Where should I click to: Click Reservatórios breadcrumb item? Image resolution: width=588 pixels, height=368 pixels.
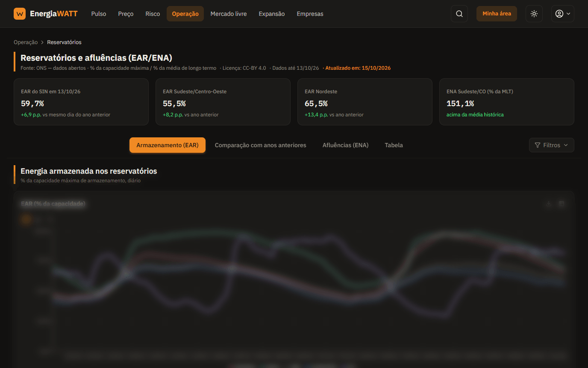(64, 42)
